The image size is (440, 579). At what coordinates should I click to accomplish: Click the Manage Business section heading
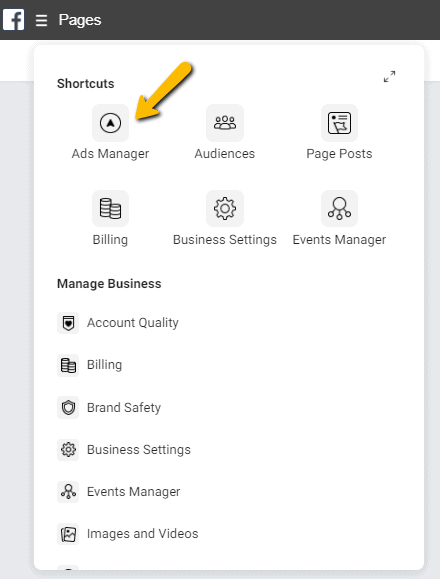109,284
